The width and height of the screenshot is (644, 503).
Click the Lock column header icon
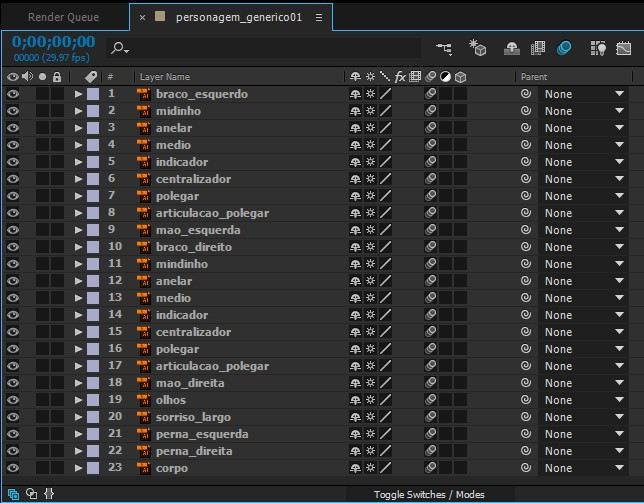click(x=57, y=77)
